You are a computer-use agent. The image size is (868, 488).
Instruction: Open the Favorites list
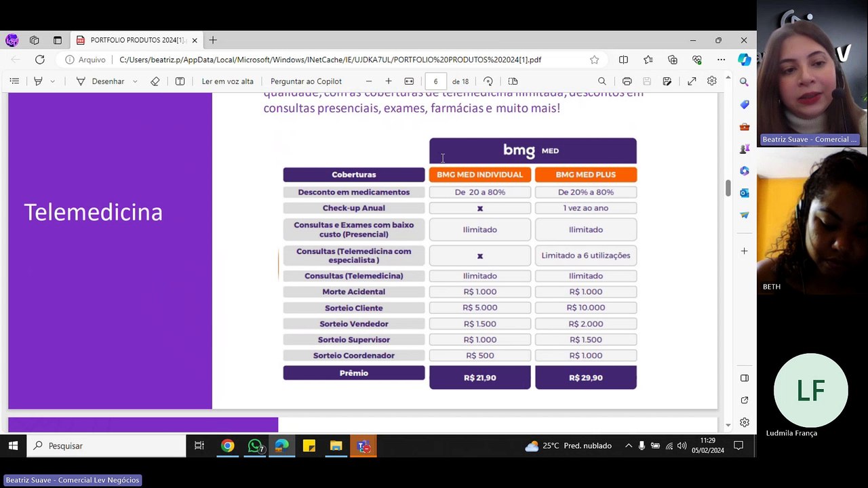(648, 60)
